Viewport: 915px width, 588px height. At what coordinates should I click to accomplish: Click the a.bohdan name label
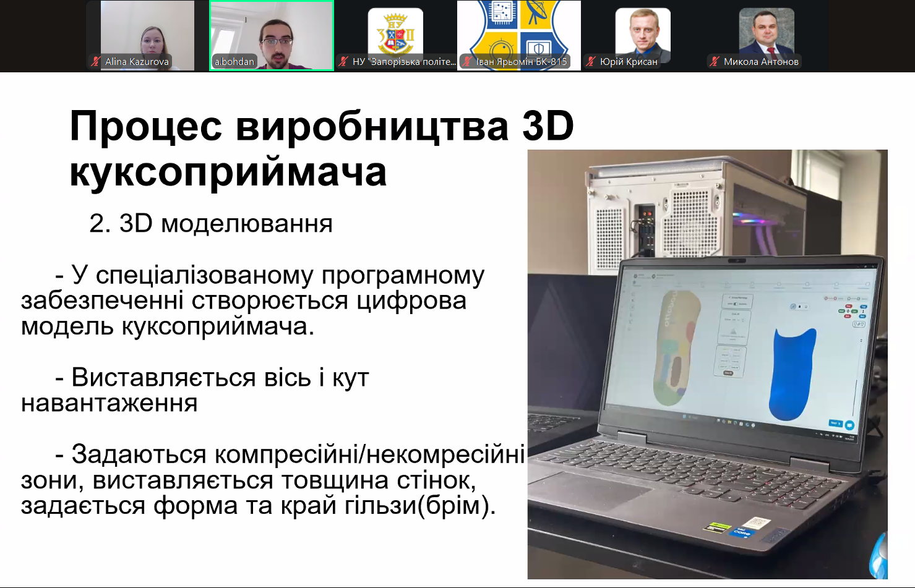[234, 61]
